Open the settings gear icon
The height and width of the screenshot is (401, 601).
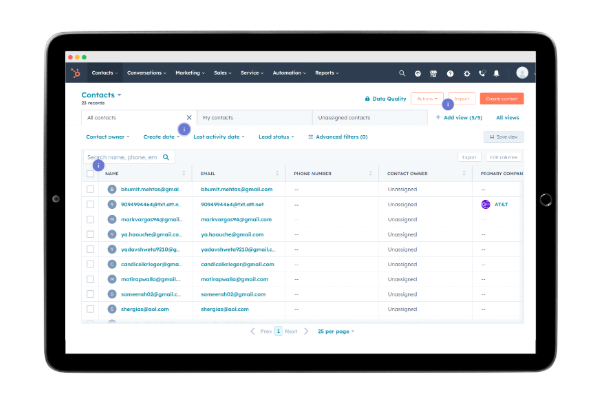click(465, 73)
